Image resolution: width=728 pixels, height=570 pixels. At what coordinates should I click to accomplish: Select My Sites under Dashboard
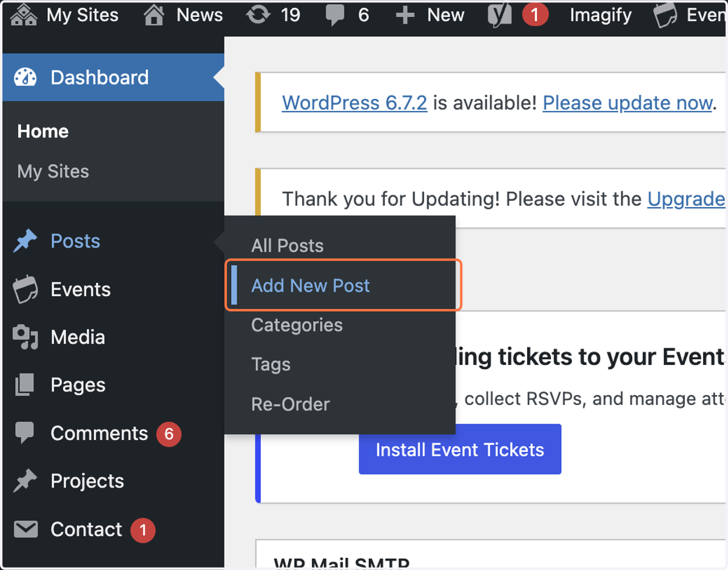point(53,172)
